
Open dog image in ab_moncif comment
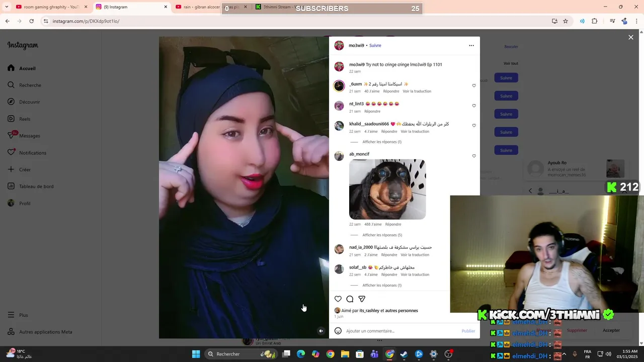pos(387,190)
